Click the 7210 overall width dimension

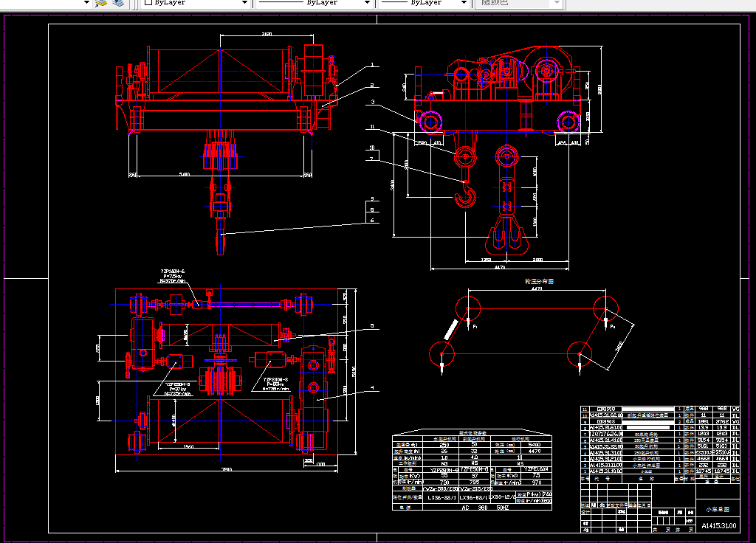[x=227, y=468]
